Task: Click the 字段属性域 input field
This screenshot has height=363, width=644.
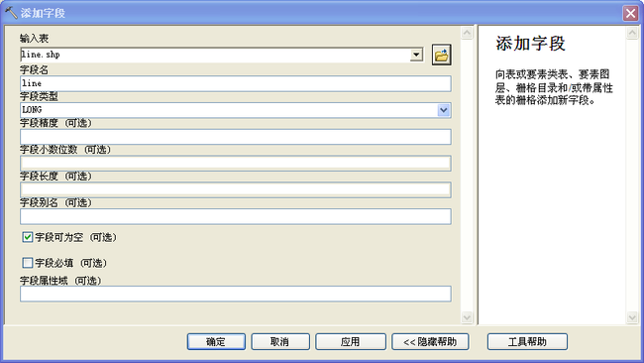Action: click(x=236, y=294)
